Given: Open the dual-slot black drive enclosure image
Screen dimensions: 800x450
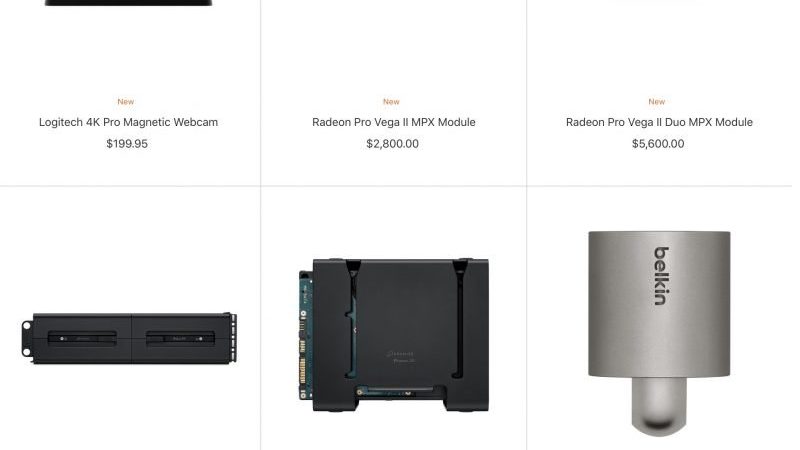Looking at the screenshot, I should [129, 338].
